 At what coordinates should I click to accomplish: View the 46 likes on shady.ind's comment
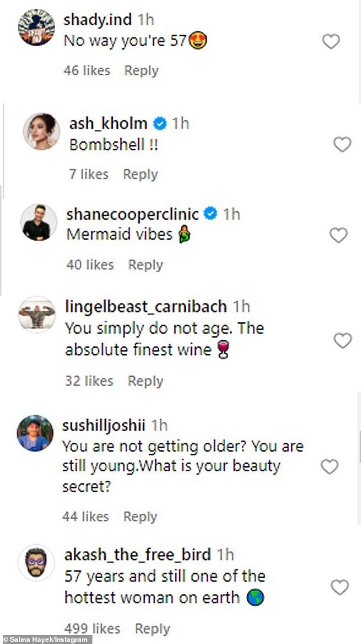coord(87,70)
